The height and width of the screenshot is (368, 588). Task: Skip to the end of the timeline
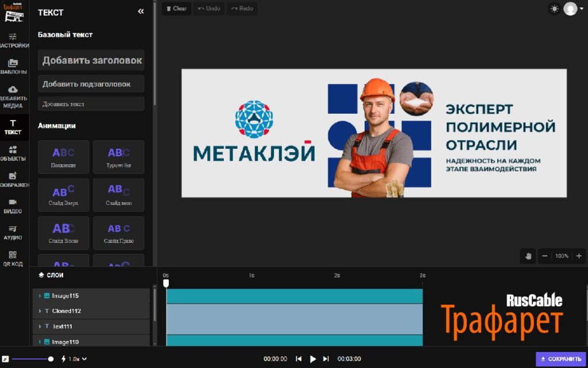tap(326, 359)
